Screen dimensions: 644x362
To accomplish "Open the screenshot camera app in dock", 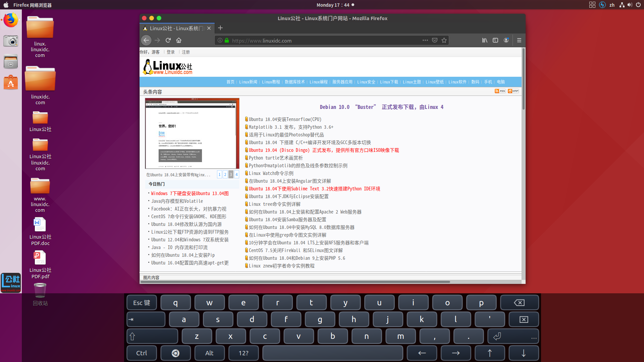I will [11, 41].
